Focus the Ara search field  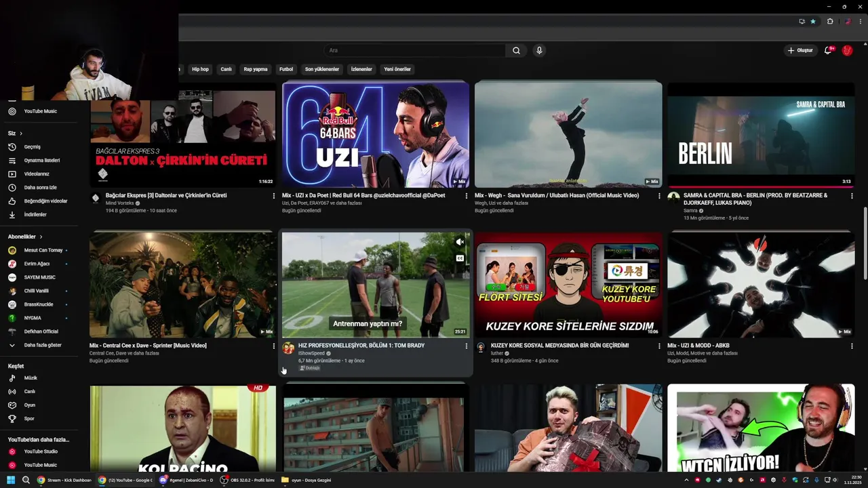point(414,50)
